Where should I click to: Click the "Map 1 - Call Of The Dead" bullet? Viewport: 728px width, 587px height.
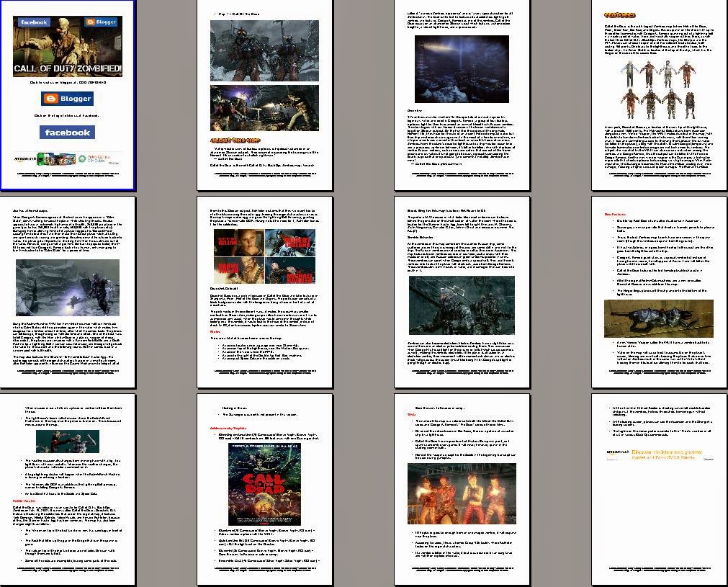(x=238, y=14)
